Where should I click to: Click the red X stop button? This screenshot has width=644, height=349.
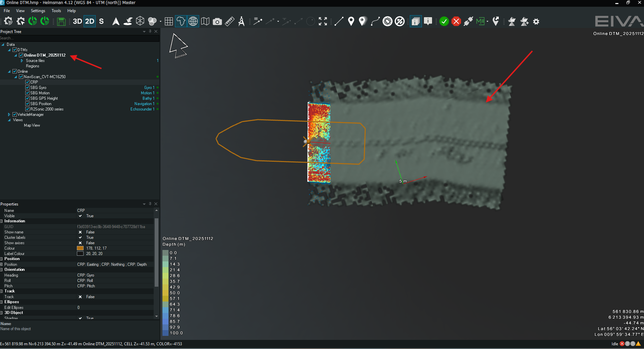456,22
